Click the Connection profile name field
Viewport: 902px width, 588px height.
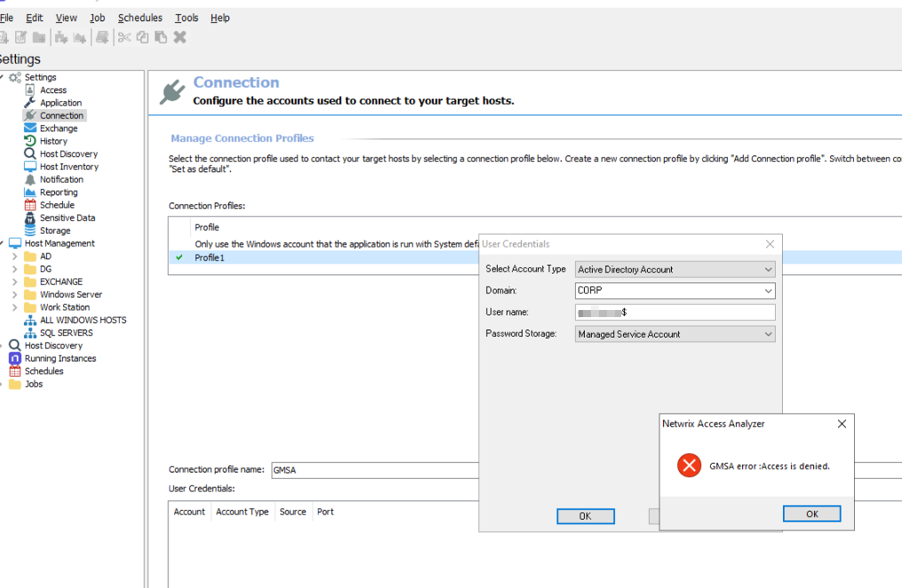tap(374, 470)
